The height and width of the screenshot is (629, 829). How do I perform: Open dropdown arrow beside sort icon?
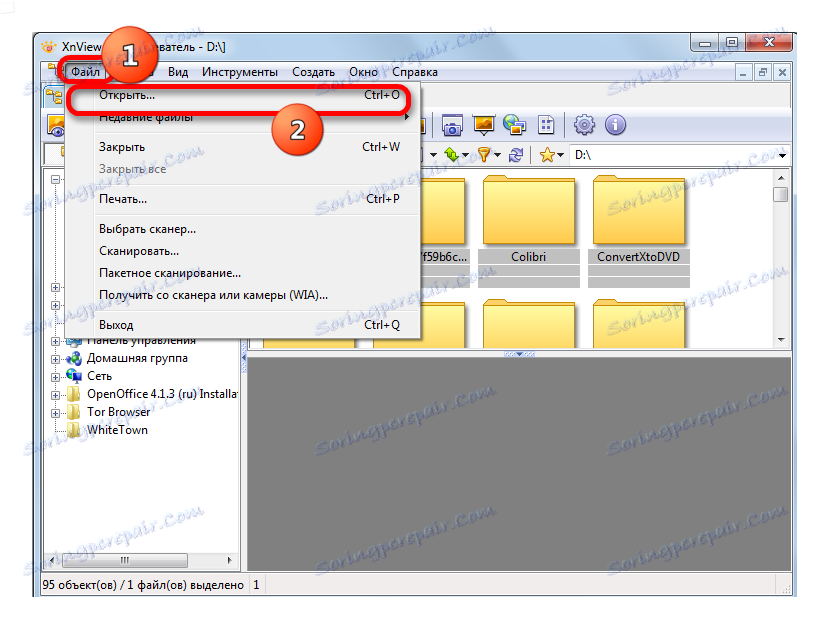[x=465, y=155]
